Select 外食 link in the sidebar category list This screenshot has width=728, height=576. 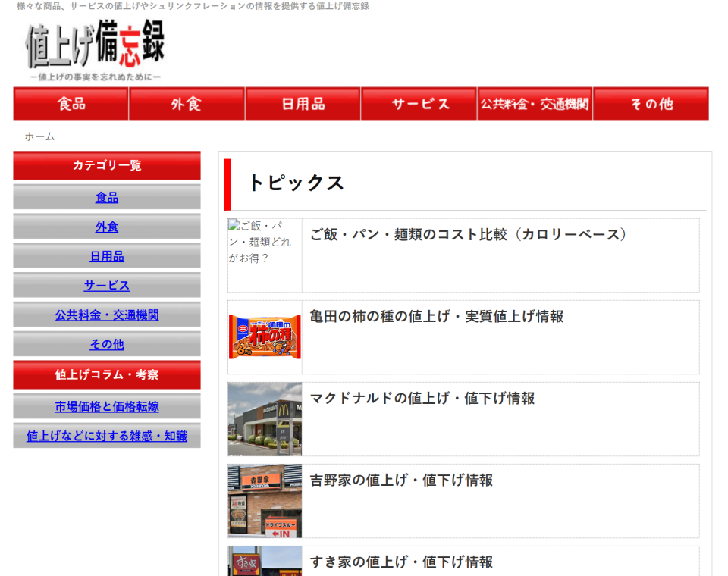pos(107,227)
